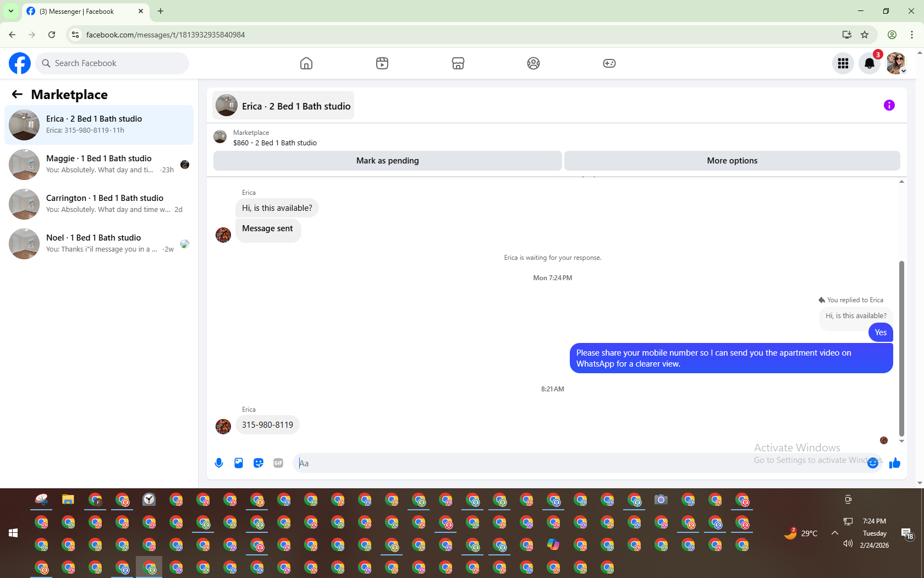Open the Windows notification center
The height and width of the screenshot is (578, 924).
[908, 533]
